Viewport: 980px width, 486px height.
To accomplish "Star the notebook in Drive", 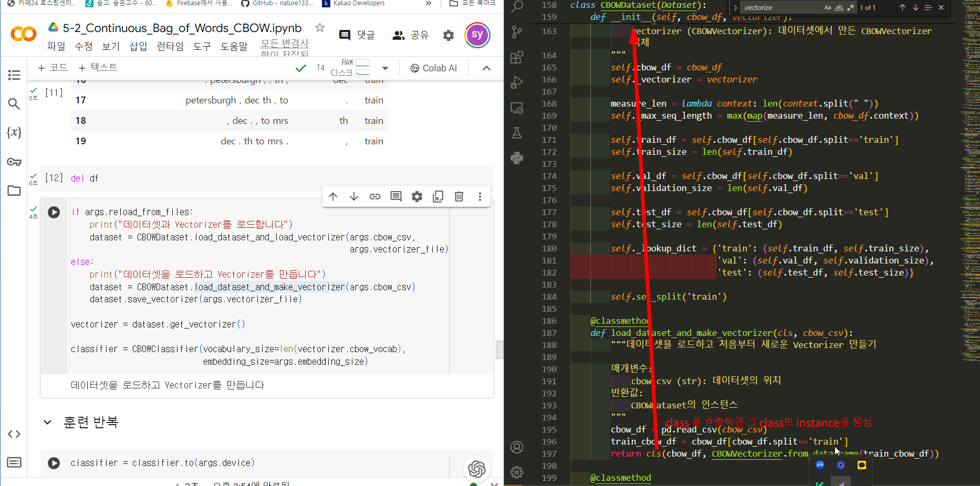I will point(320,28).
